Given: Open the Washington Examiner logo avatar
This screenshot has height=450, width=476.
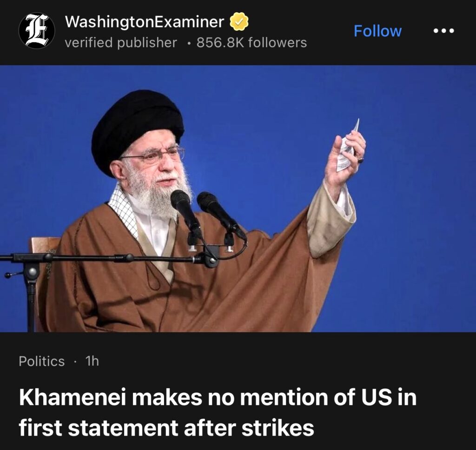Looking at the screenshot, I should 37,31.
